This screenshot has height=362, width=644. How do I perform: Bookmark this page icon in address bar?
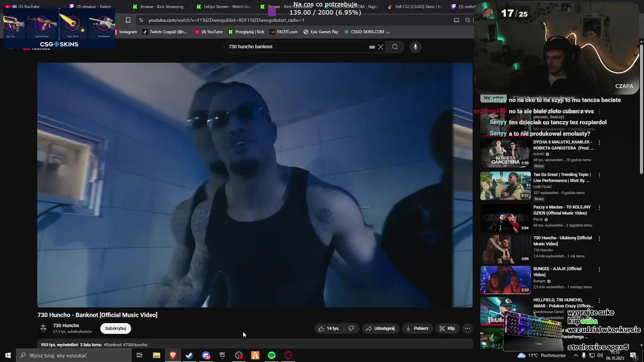[128, 20]
